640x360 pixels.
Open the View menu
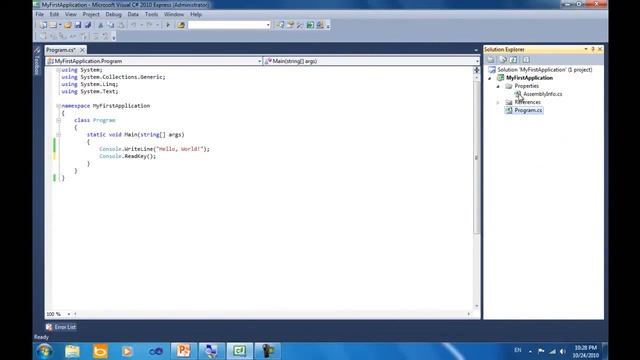click(71, 14)
